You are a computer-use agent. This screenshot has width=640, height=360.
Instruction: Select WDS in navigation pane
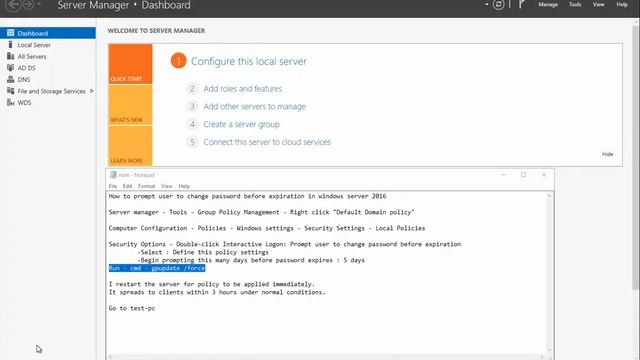tap(48, 102)
